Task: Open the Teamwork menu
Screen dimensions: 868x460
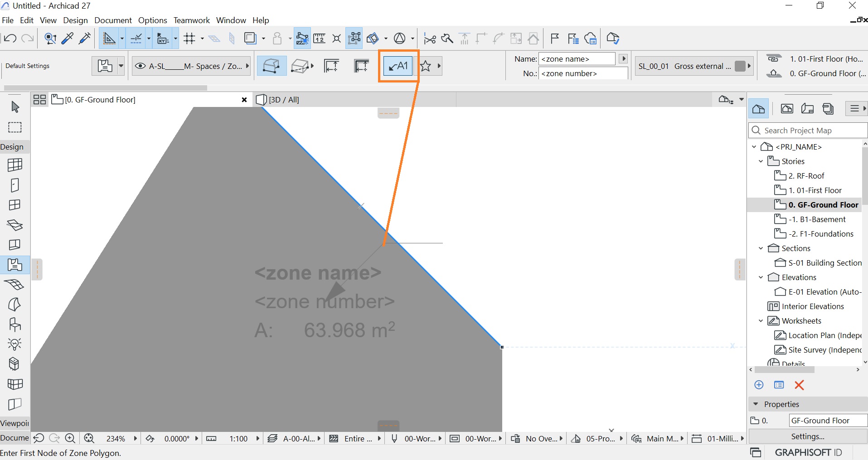Action: click(191, 20)
